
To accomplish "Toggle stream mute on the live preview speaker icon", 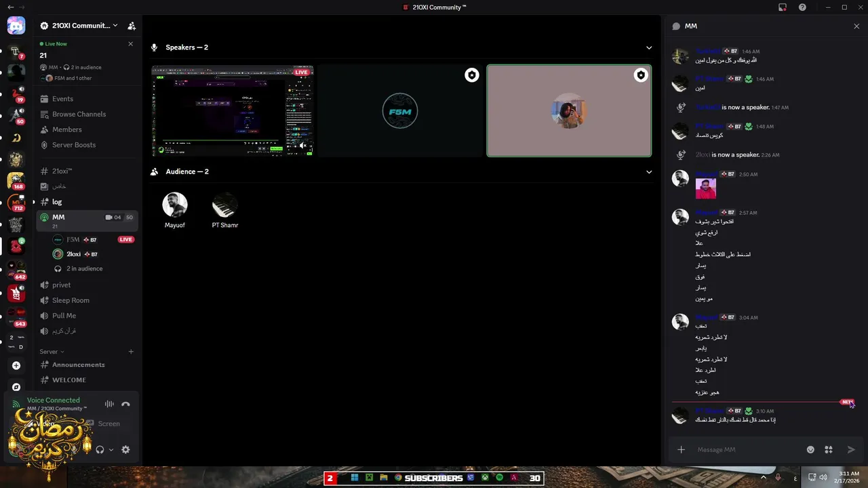I will pos(303,146).
